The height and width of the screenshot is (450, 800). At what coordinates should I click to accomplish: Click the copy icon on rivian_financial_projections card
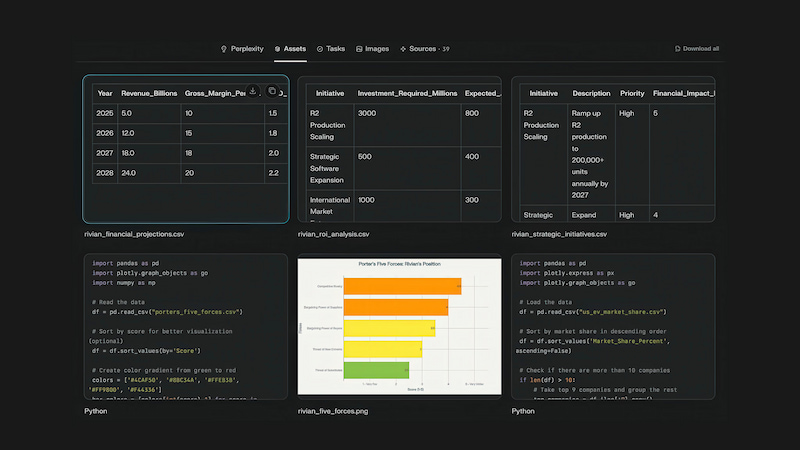[x=272, y=91]
